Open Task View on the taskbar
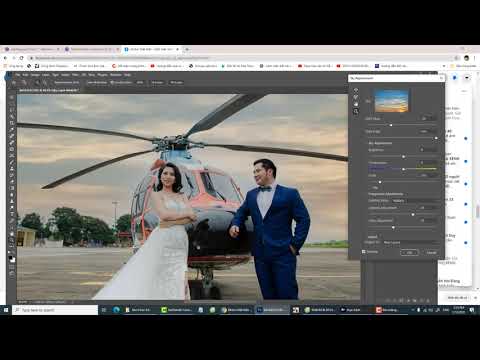This screenshot has width=480, height=360. coord(104,310)
